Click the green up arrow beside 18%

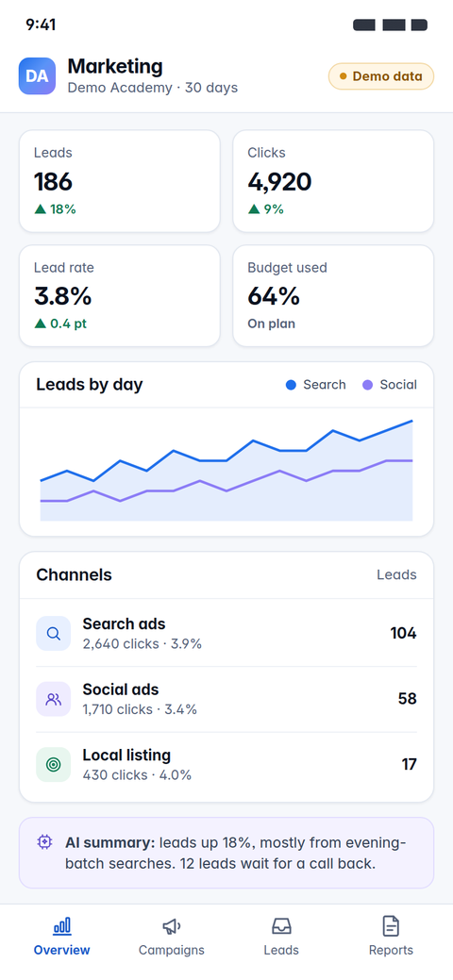[41, 209]
